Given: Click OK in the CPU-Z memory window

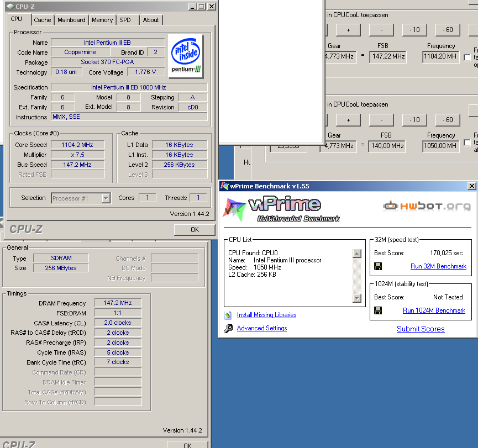Looking at the screenshot, I should tap(187, 445).
